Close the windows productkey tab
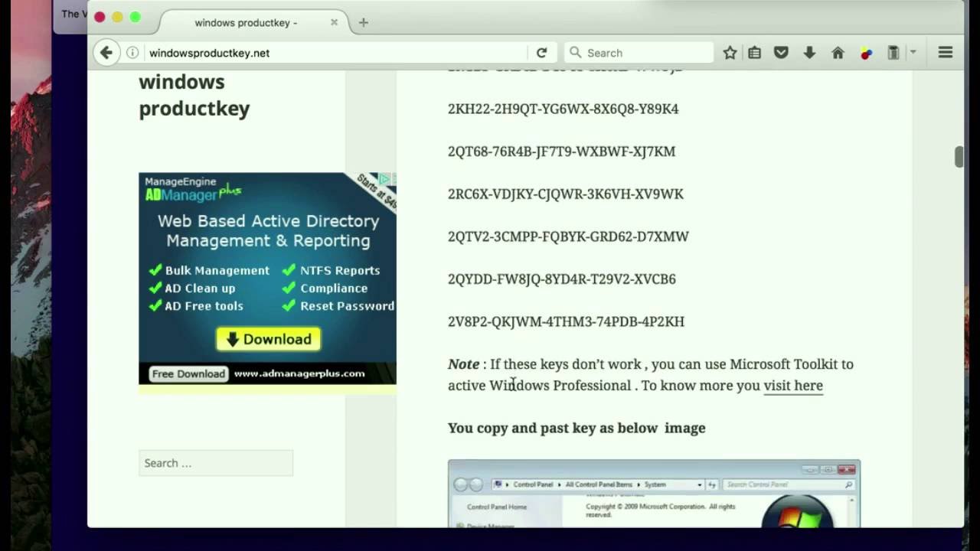Image resolution: width=980 pixels, height=551 pixels. click(334, 23)
